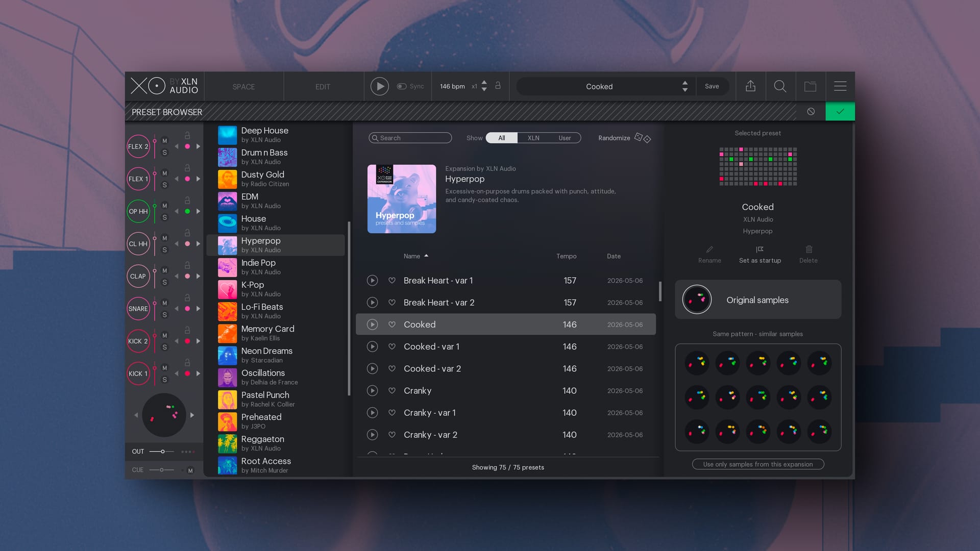Click the bpm tempo stepper arrows
This screenshot has width=980, height=551.
pyautogui.click(x=484, y=86)
